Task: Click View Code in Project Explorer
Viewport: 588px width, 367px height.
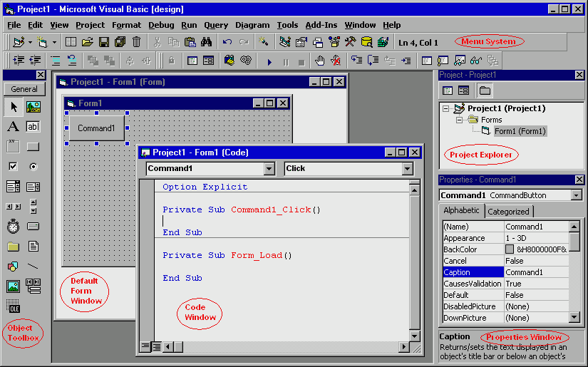Action: (448, 91)
